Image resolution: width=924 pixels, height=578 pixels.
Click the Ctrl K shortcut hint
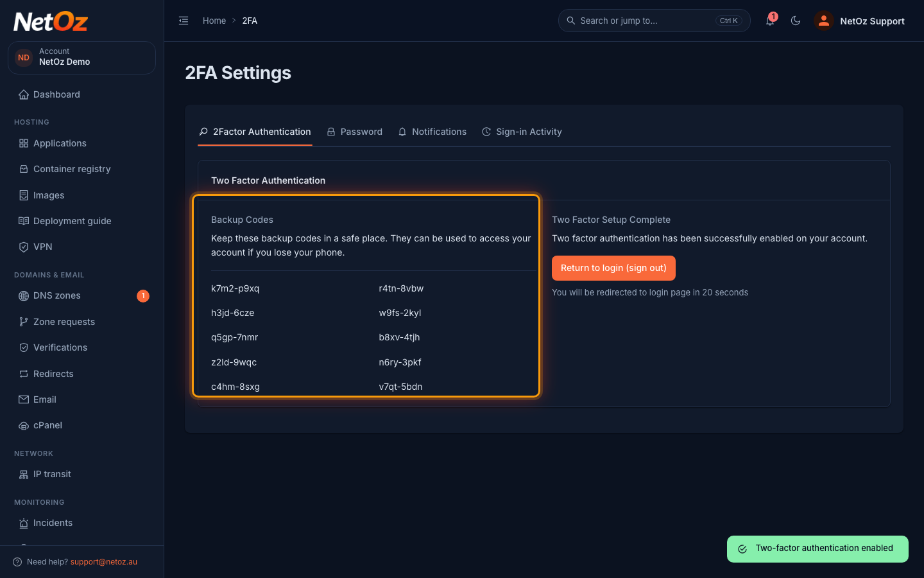pos(728,21)
